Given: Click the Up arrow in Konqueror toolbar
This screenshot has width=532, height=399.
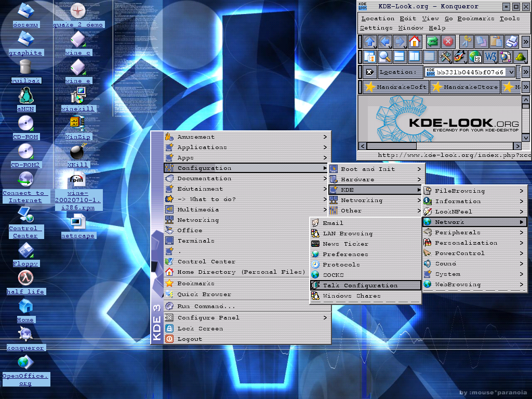Looking at the screenshot, I should pyautogui.click(x=370, y=42).
